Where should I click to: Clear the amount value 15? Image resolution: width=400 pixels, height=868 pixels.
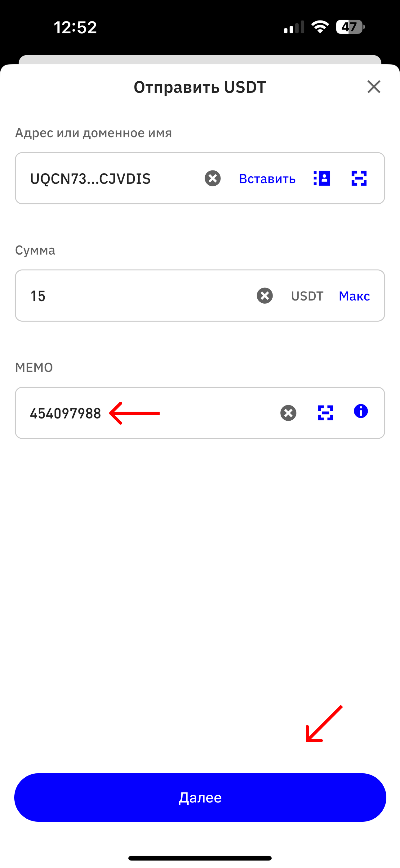(264, 296)
